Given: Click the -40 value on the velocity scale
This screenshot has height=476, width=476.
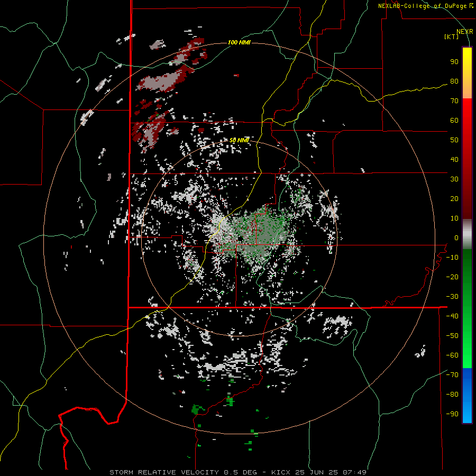Looking at the screenshot, I should [x=452, y=316].
